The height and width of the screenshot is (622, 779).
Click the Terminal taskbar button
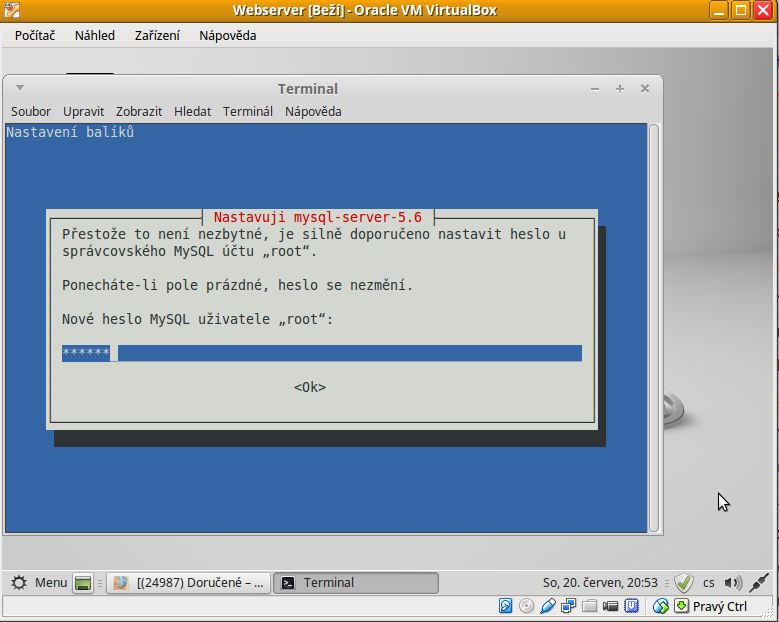point(356,583)
